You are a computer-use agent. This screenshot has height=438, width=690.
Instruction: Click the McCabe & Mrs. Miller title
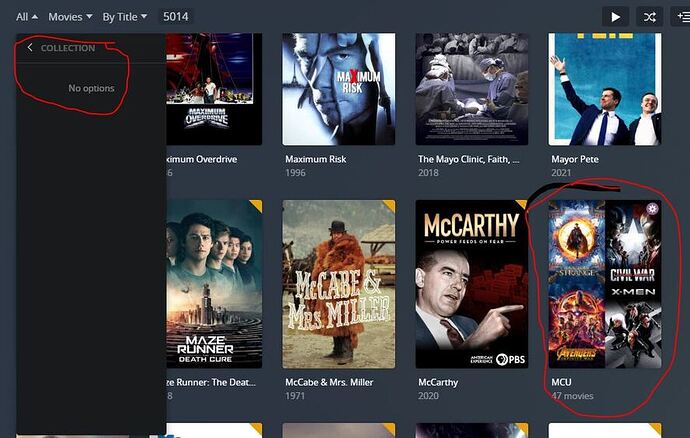(329, 382)
